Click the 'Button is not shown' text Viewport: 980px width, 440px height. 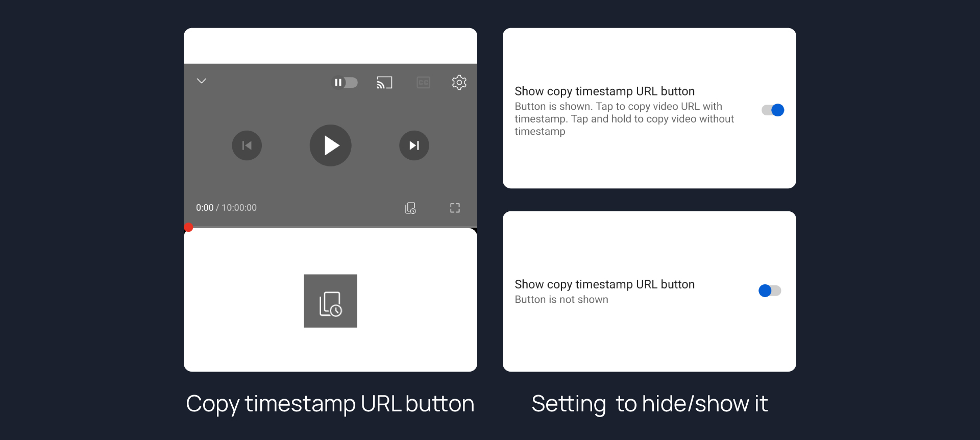point(561,300)
